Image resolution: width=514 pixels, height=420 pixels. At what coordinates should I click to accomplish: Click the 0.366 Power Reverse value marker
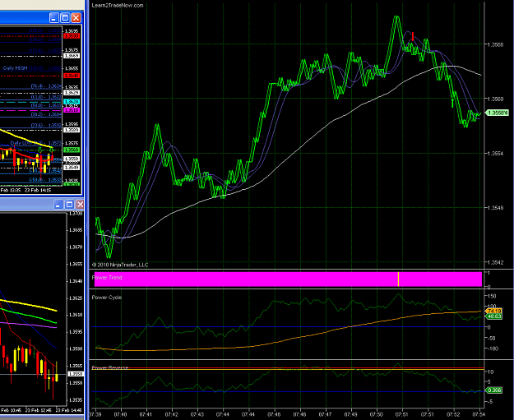tap(493, 390)
